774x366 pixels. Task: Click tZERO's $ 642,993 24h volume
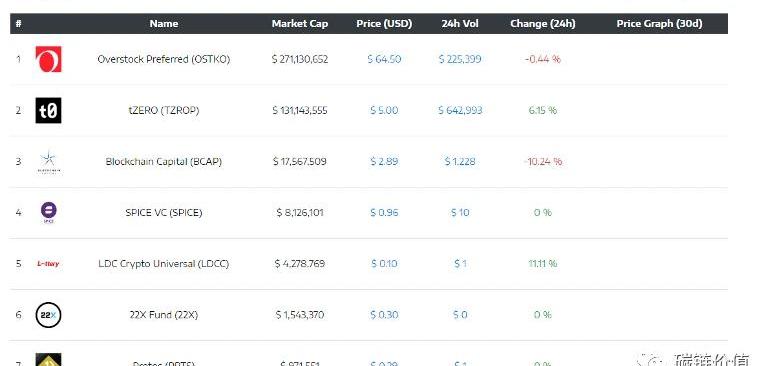(460, 110)
